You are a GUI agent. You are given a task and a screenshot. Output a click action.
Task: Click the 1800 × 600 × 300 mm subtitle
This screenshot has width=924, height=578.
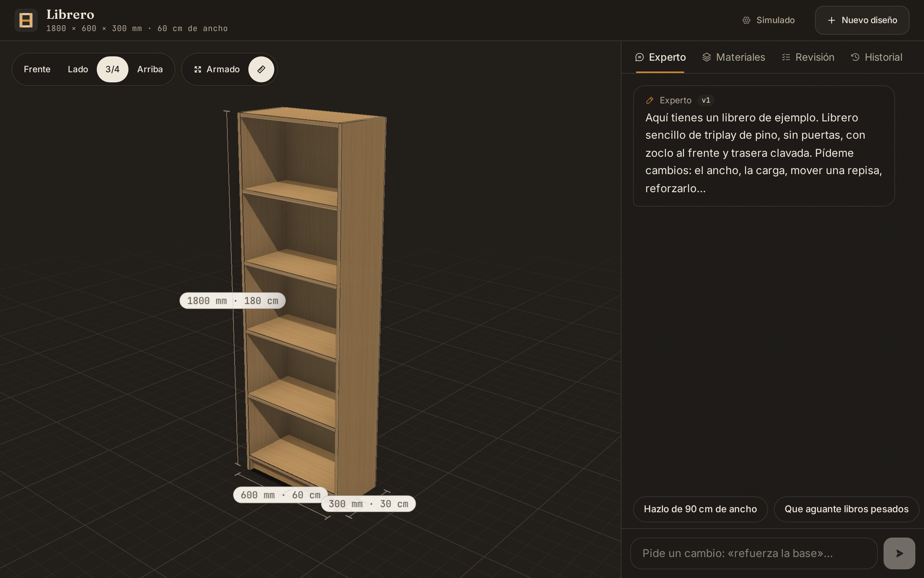click(137, 29)
